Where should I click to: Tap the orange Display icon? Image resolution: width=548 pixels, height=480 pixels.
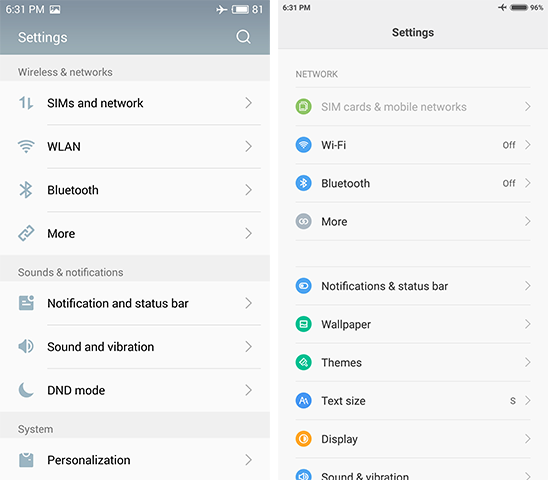coord(303,439)
